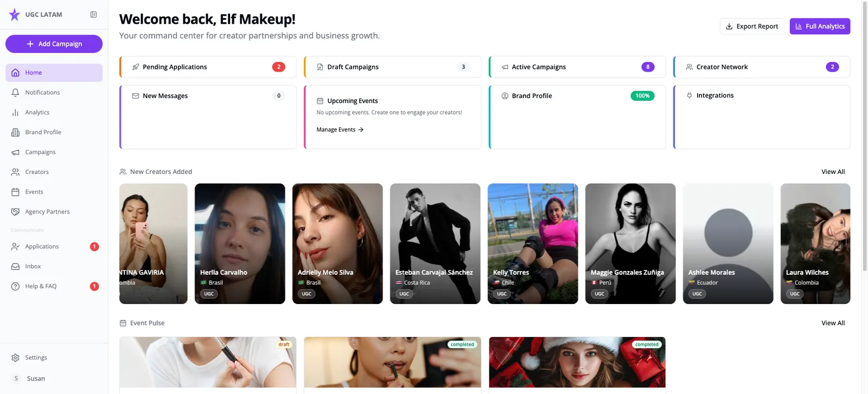The width and height of the screenshot is (868, 394).
Task: Click the Brand Profile building icon
Action: click(x=15, y=132)
